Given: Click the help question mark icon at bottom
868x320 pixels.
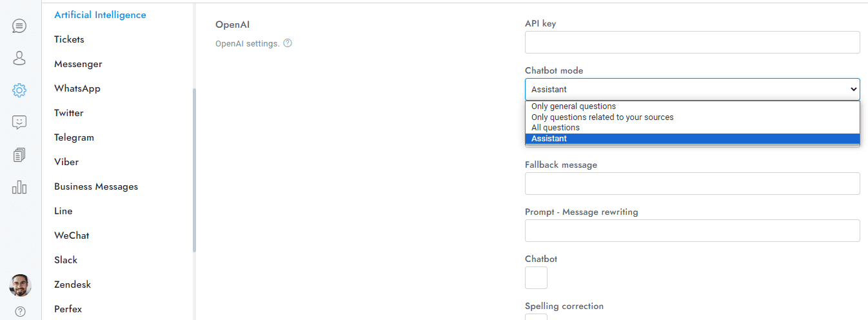Looking at the screenshot, I should click(x=20, y=312).
